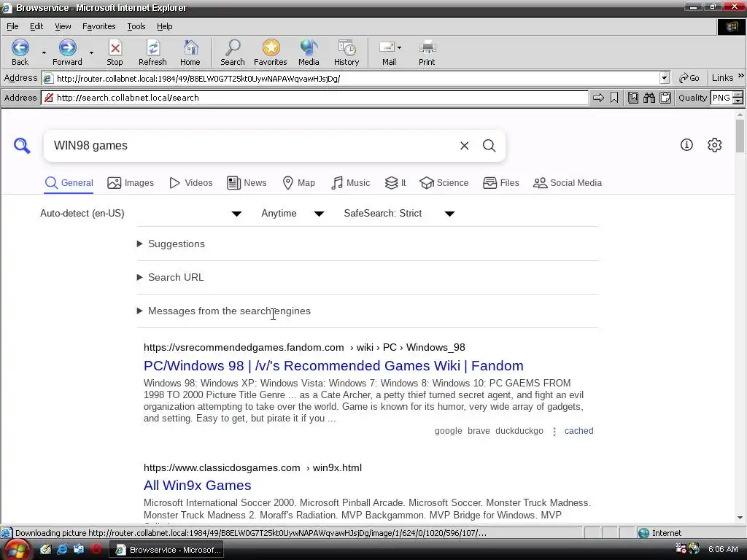Open the info (i) icon
This screenshot has width=747, height=560.
click(x=686, y=145)
